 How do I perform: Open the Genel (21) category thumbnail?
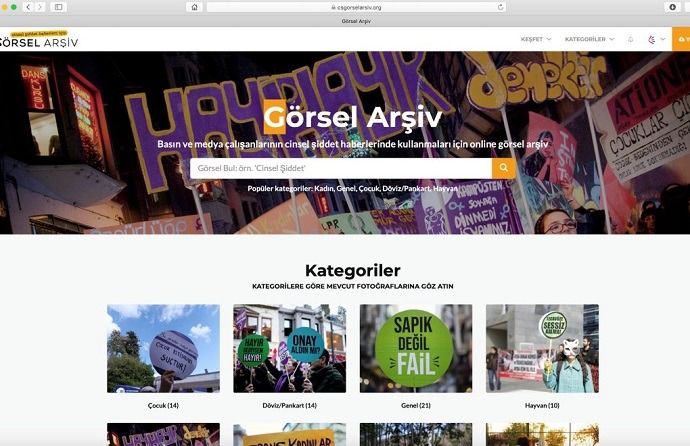416,348
